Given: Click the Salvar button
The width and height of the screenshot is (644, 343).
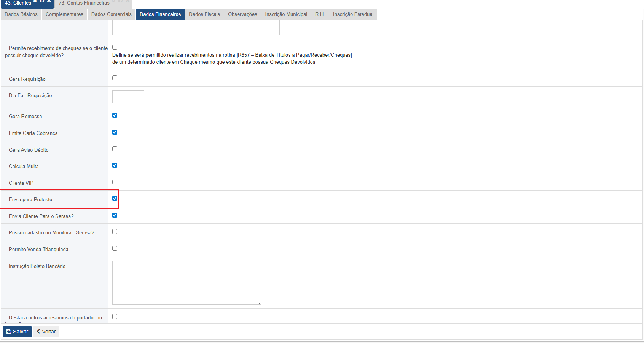Looking at the screenshot, I should coord(17,332).
